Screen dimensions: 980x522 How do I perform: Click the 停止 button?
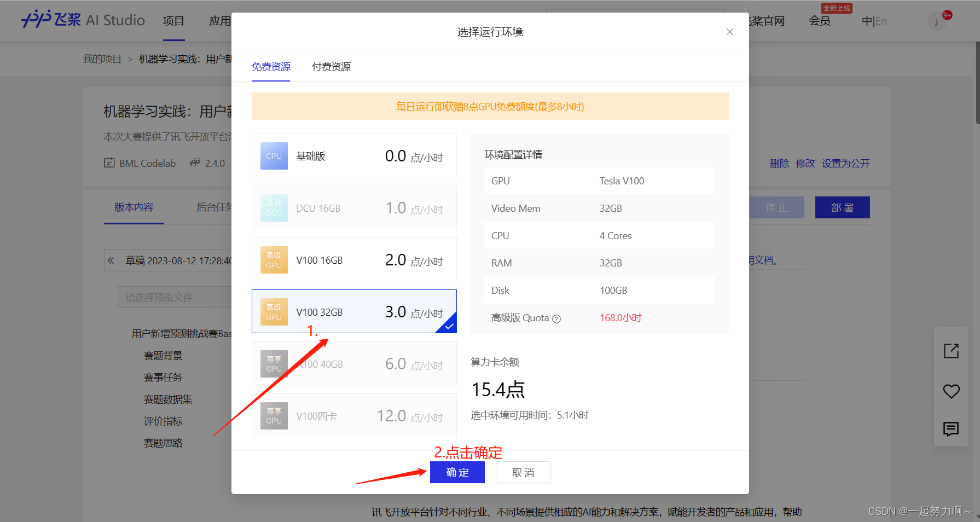click(x=776, y=207)
